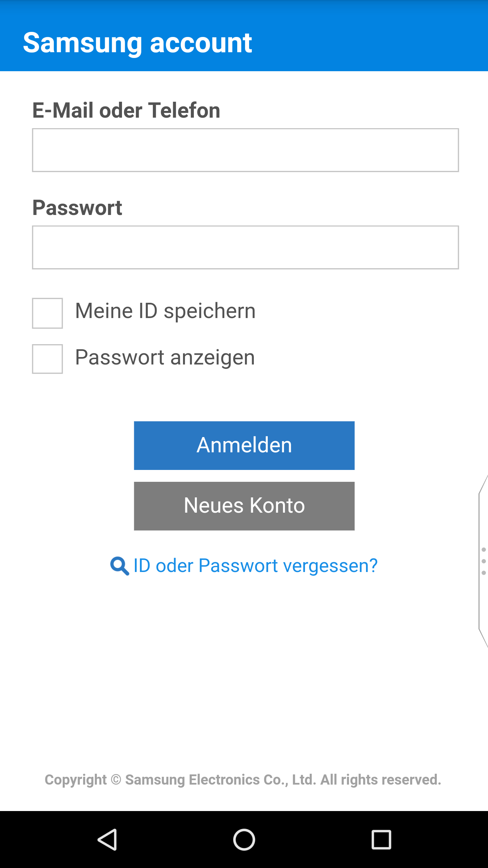
Task: Toggle the Passwort anzeigen checkbox
Action: point(47,359)
